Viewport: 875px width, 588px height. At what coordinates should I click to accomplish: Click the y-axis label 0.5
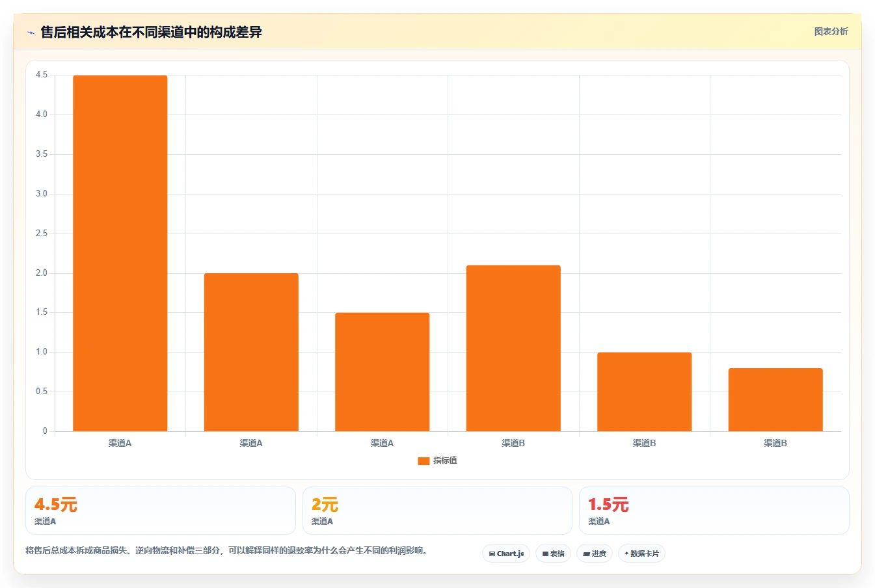coord(42,392)
